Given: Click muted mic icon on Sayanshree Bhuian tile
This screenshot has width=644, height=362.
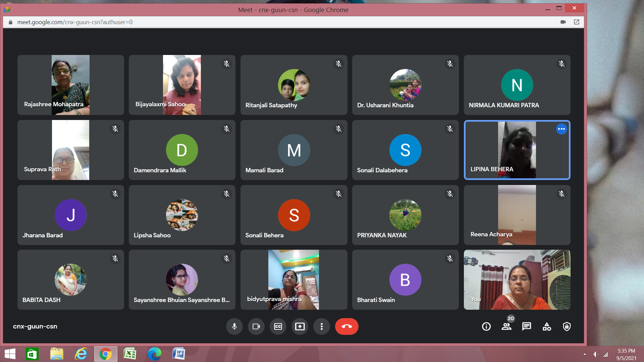Looking at the screenshot, I should [227, 258].
